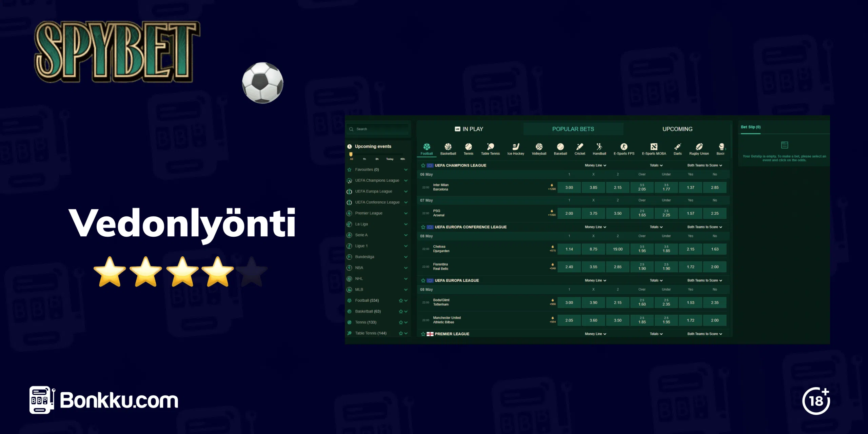Click the Search input field
The width and height of the screenshot is (868, 434).
pyautogui.click(x=378, y=129)
